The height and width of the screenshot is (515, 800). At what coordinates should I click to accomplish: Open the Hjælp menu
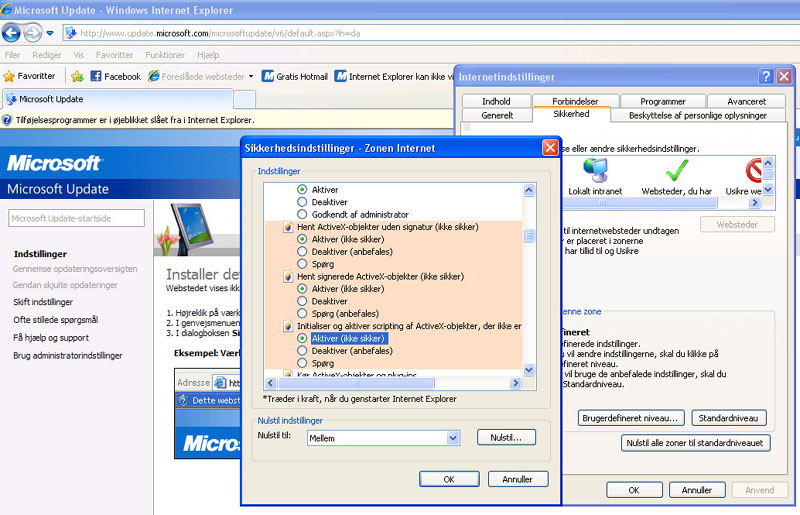[x=208, y=55]
